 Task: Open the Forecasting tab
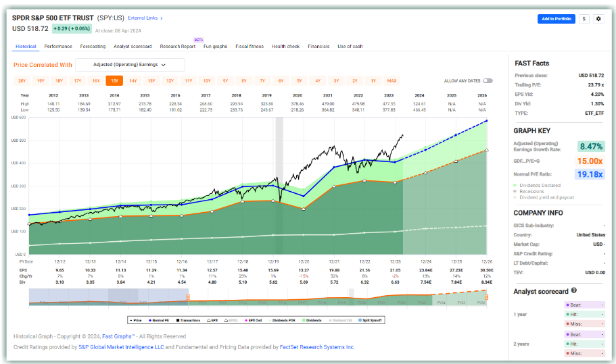coord(93,47)
